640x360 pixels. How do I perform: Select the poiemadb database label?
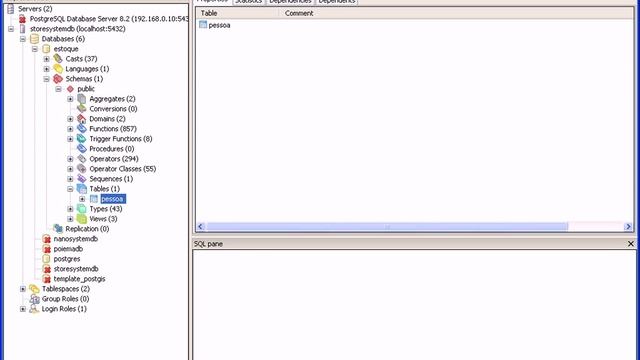(x=68, y=249)
